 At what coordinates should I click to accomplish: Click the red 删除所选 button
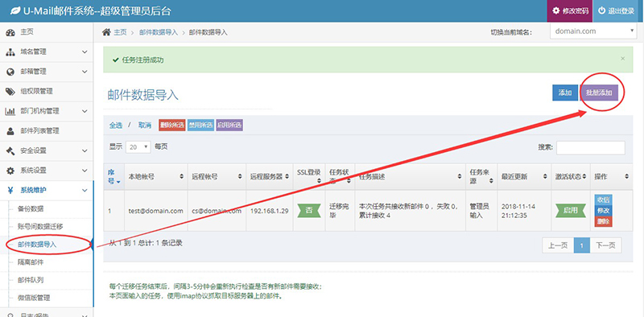tap(172, 126)
